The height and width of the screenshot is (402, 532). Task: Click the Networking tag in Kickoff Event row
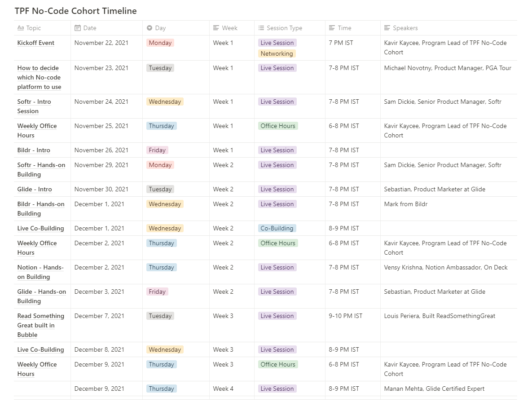click(x=277, y=53)
